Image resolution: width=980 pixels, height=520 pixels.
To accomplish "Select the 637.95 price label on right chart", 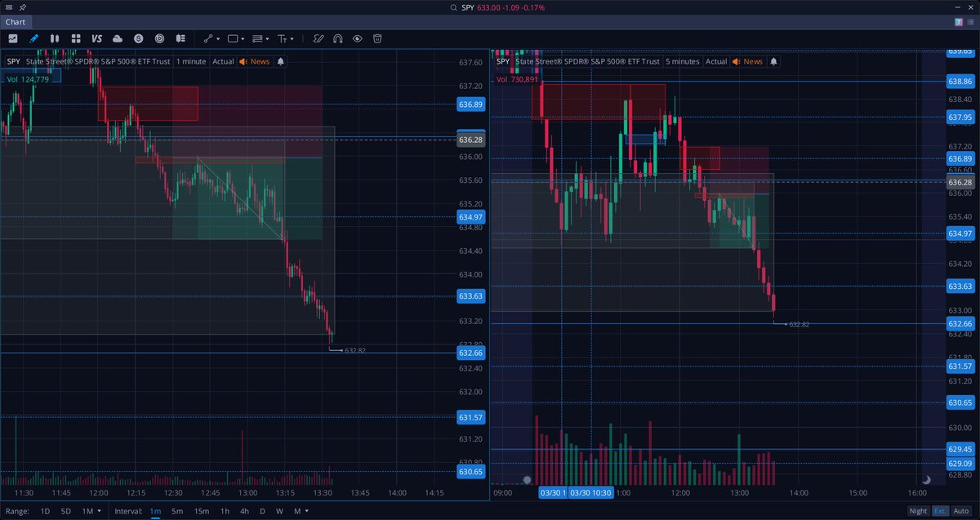I will (x=960, y=118).
